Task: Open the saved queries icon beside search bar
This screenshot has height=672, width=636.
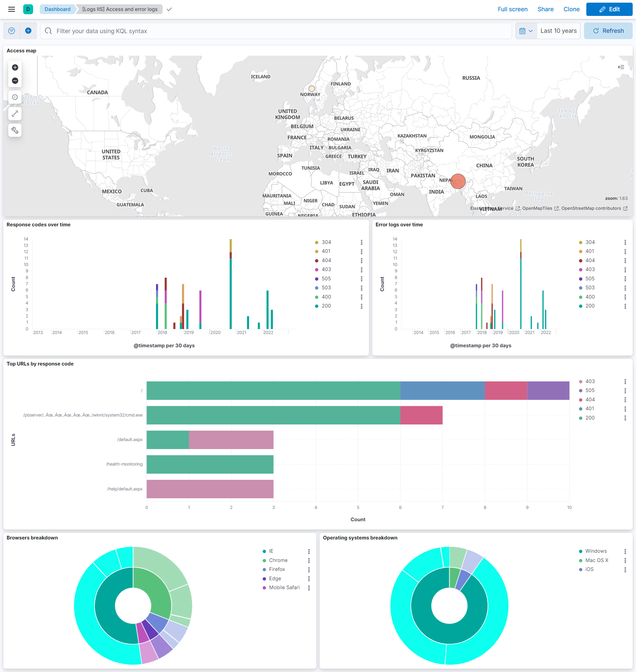Action: pyautogui.click(x=11, y=30)
